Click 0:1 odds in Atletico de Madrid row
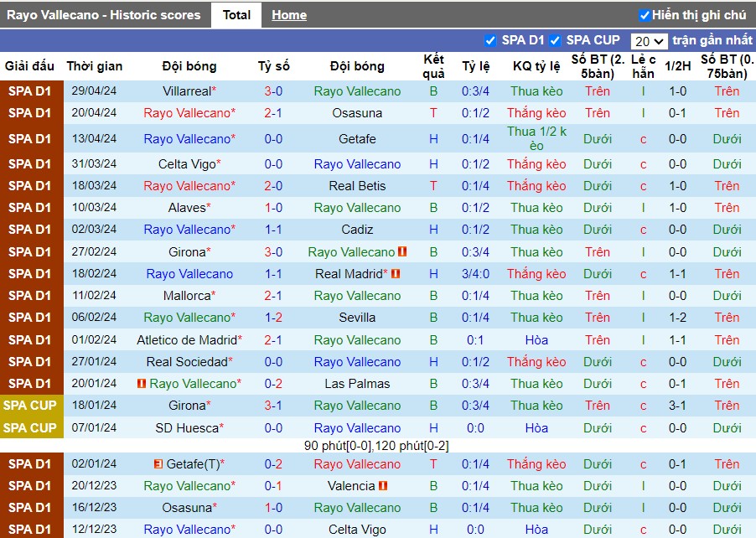This screenshot has width=756, height=538. [x=475, y=340]
